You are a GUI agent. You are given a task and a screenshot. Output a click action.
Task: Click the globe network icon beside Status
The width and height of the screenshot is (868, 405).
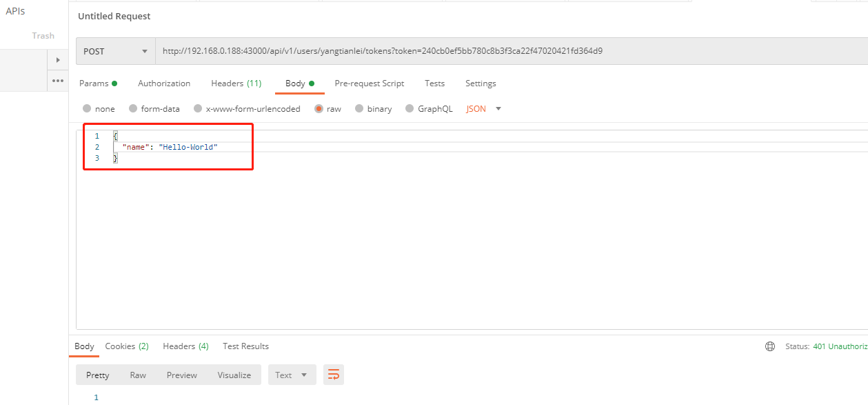tap(770, 346)
